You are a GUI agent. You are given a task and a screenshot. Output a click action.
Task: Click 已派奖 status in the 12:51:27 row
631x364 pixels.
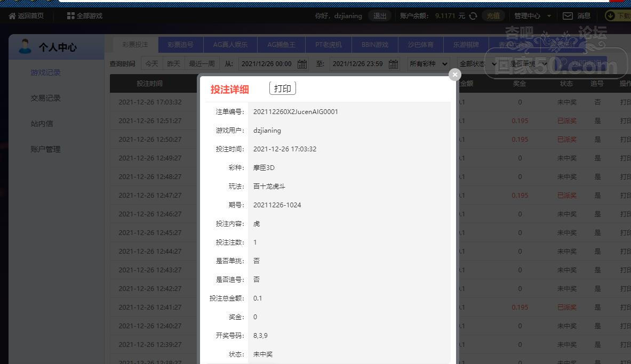(567, 120)
